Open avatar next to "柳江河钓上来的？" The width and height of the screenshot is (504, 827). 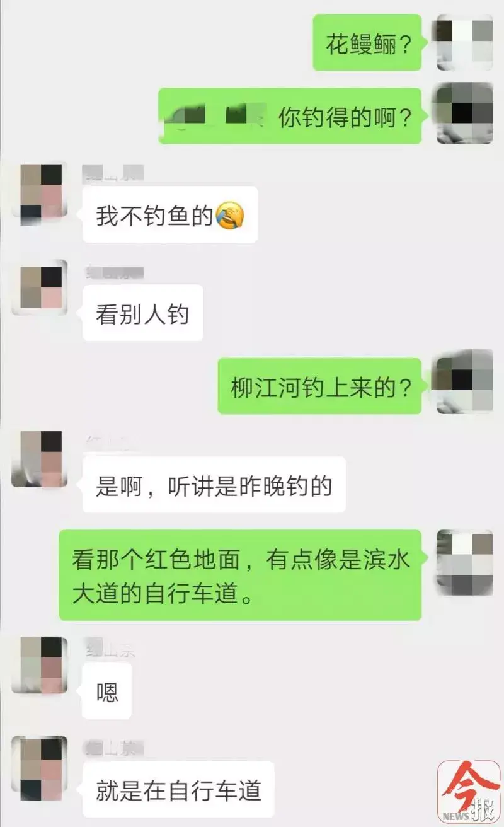465,381
